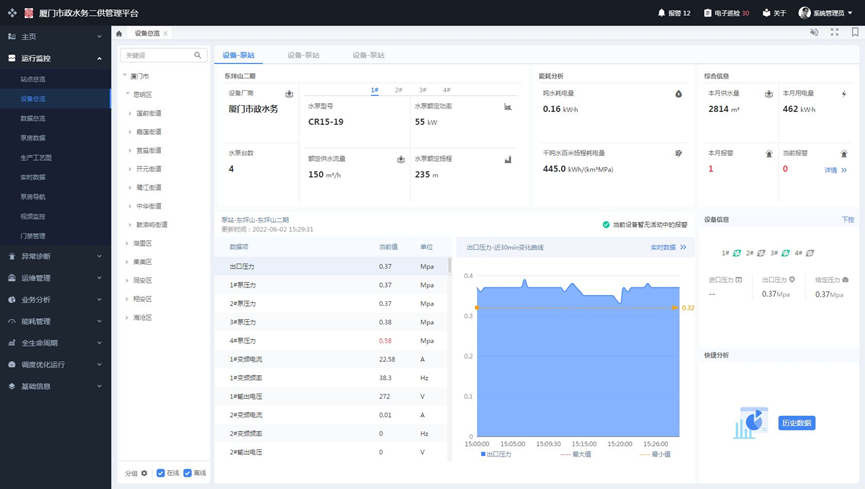Click the mute sound icon in tab bar

(814, 33)
